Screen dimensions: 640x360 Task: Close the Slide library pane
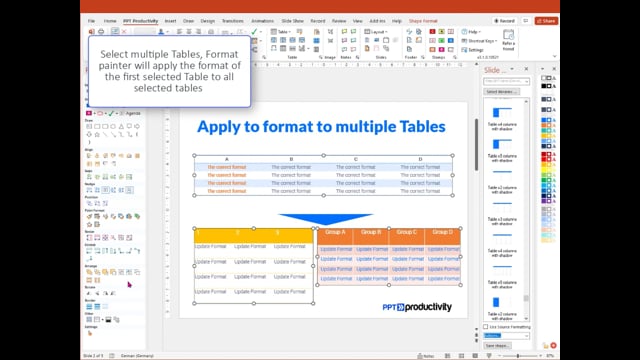pyautogui.click(x=526, y=69)
